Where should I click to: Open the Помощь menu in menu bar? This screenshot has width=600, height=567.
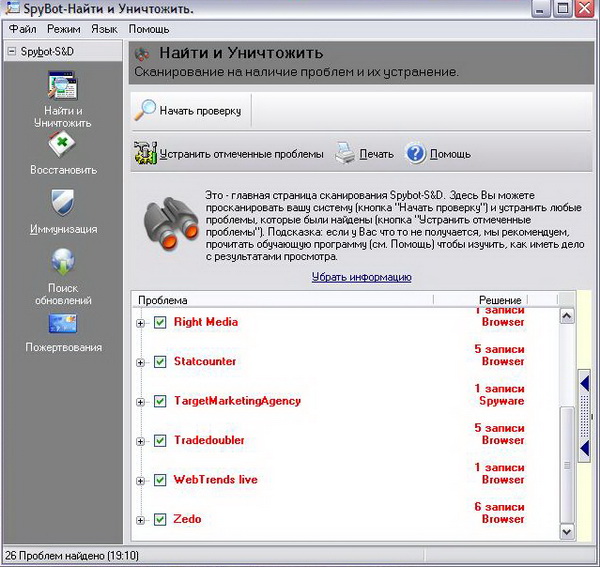(x=149, y=29)
